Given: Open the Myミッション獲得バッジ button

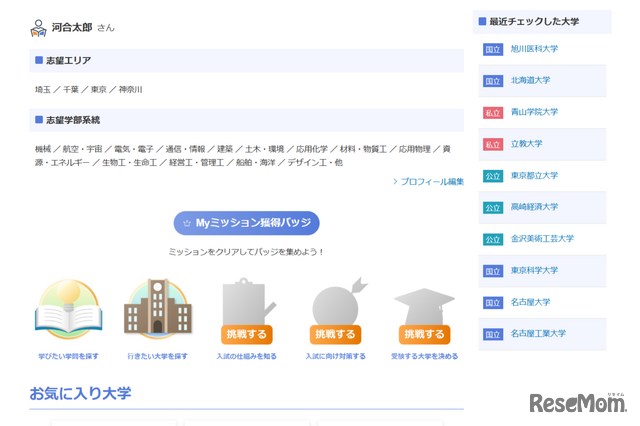Looking at the screenshot, I should (247, 223).
